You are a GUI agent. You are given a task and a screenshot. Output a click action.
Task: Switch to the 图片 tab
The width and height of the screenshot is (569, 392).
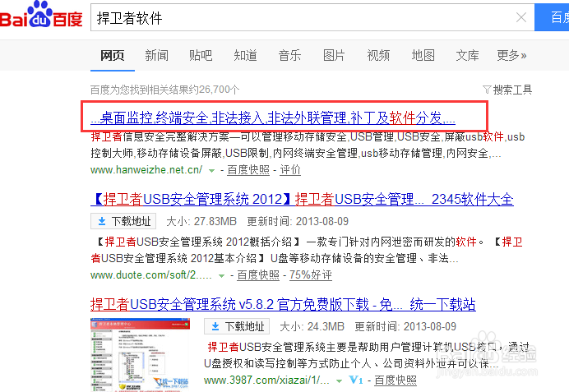(x=334, y=56)
